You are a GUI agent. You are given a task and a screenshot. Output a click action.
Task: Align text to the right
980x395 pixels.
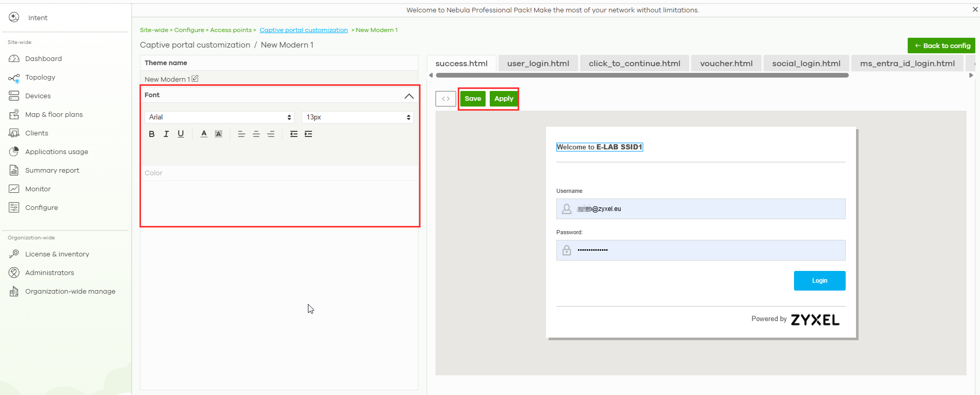tap(271, 134)
